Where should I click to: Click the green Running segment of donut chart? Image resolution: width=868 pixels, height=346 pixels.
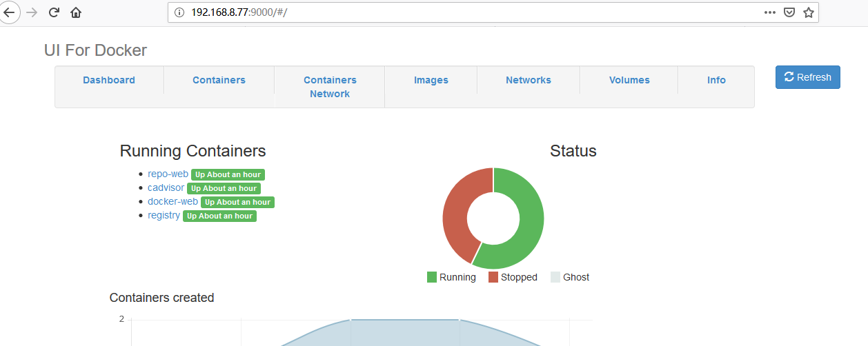pos(531,227)
